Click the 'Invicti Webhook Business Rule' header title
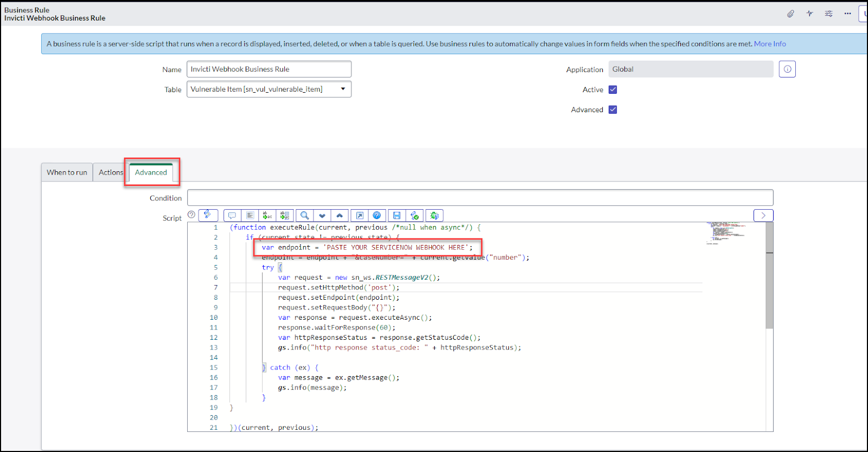This screenshot has height=452, width=868. (x=55, y=18)
